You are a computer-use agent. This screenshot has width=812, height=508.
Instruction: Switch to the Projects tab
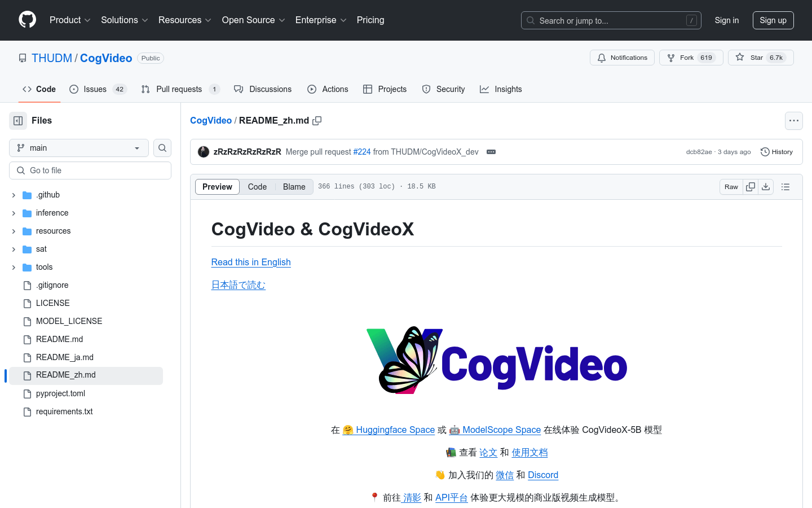point(385,89)
